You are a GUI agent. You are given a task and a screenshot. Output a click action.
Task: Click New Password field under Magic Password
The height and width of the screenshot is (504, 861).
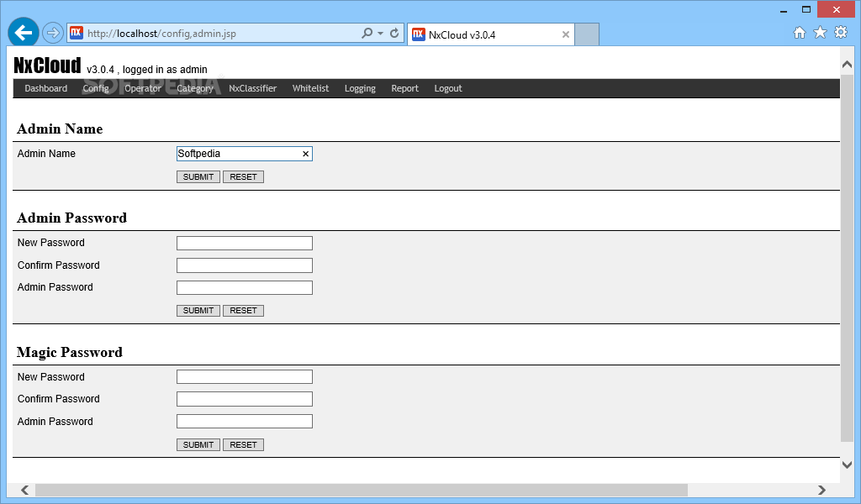click(x=245, y=377)
